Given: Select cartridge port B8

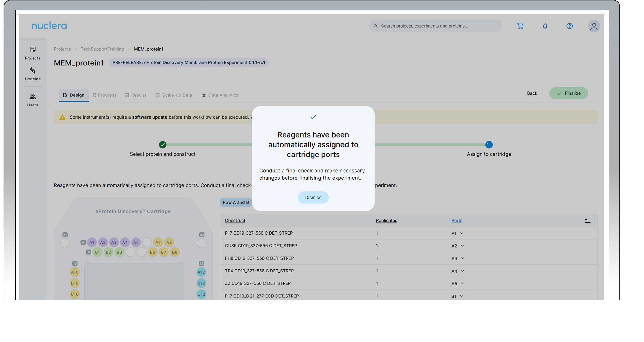Looking at the screenshot, I should (175, 252).
